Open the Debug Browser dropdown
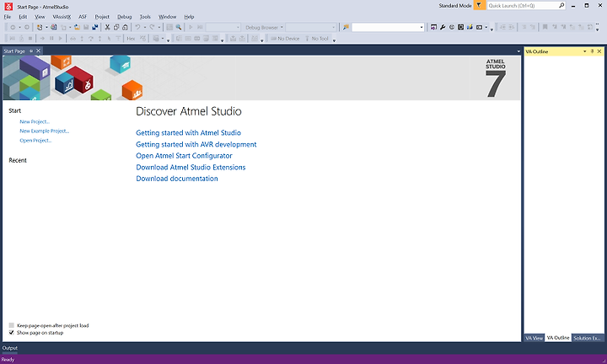The width and height of the screenshot is (607, 364). 264,28
